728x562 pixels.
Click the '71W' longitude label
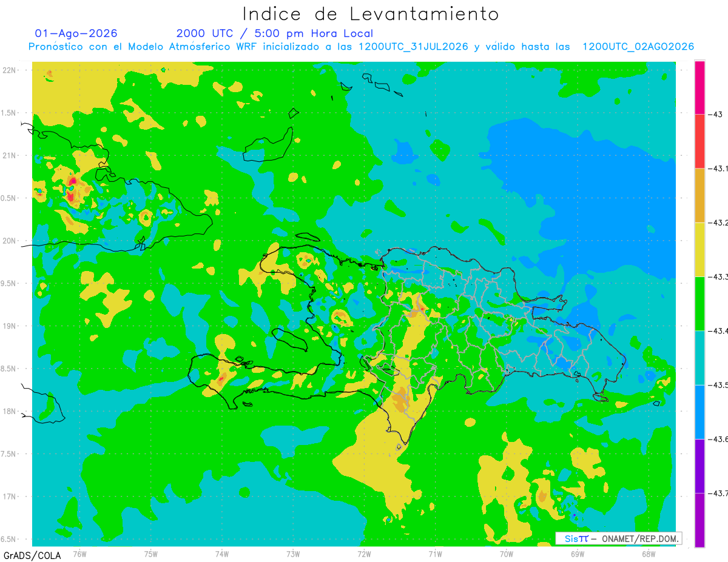(435, 554)
